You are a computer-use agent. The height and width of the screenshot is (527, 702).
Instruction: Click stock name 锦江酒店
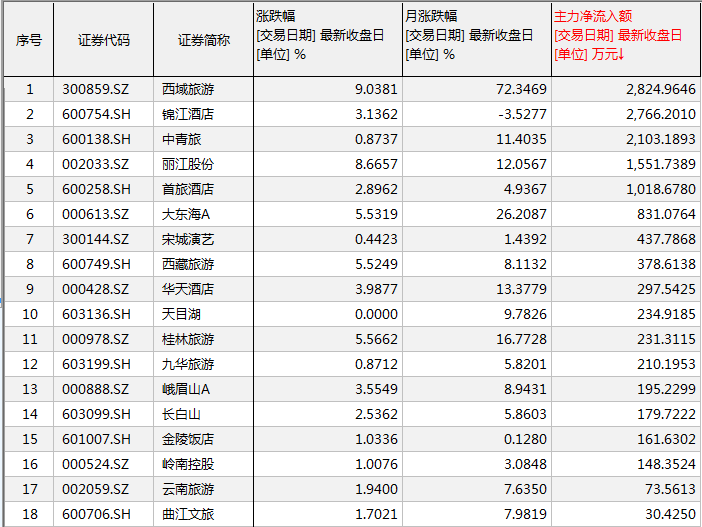click(x=188, y=114)
